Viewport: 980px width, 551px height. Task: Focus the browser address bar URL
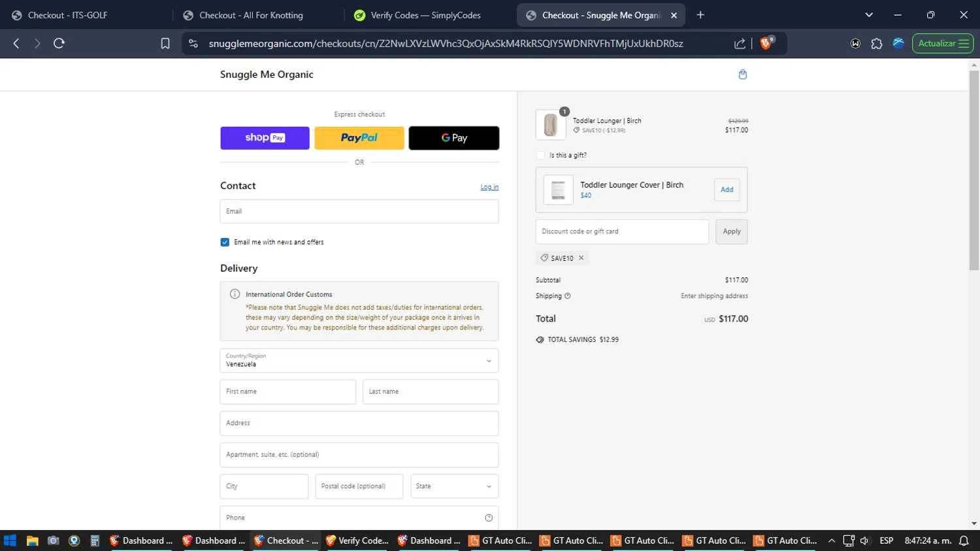(446, 44)
